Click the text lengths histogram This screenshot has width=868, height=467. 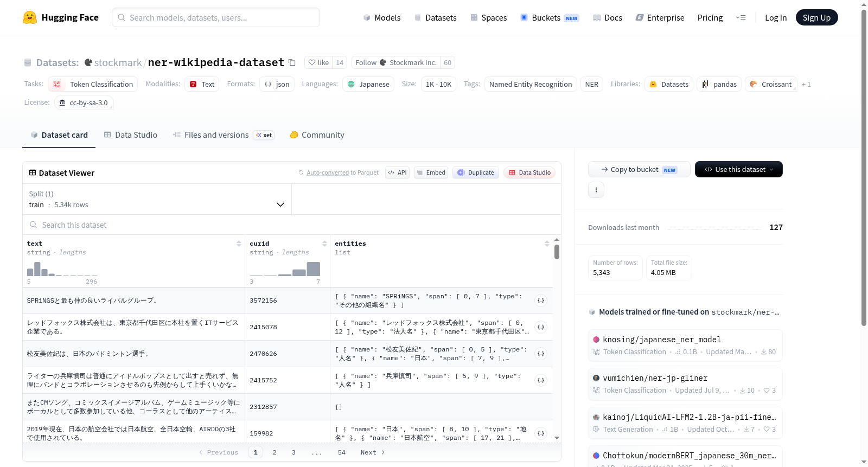click(x=62, y=269)
